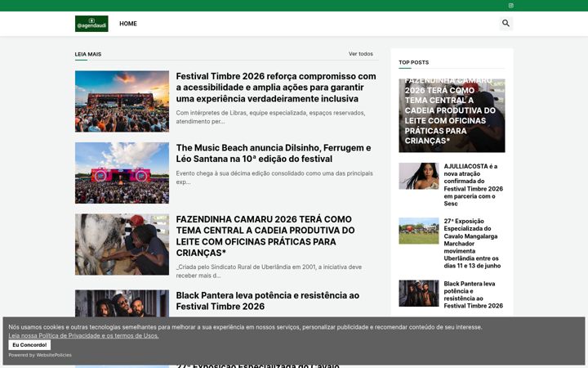Open the Festival Timbre crowd stage thumbnail

point(122,101)
